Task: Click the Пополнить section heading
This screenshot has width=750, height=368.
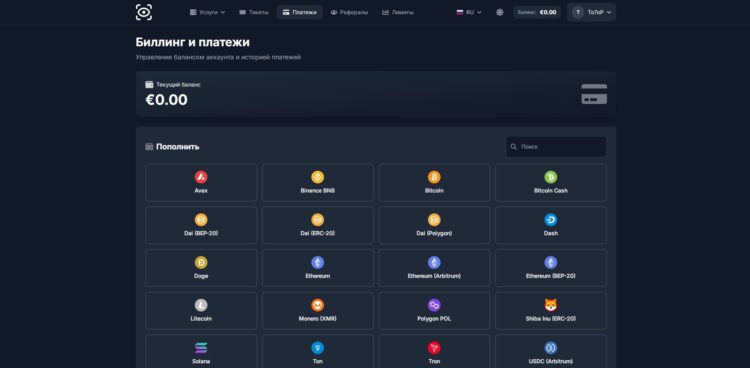Action: [177, 147]
